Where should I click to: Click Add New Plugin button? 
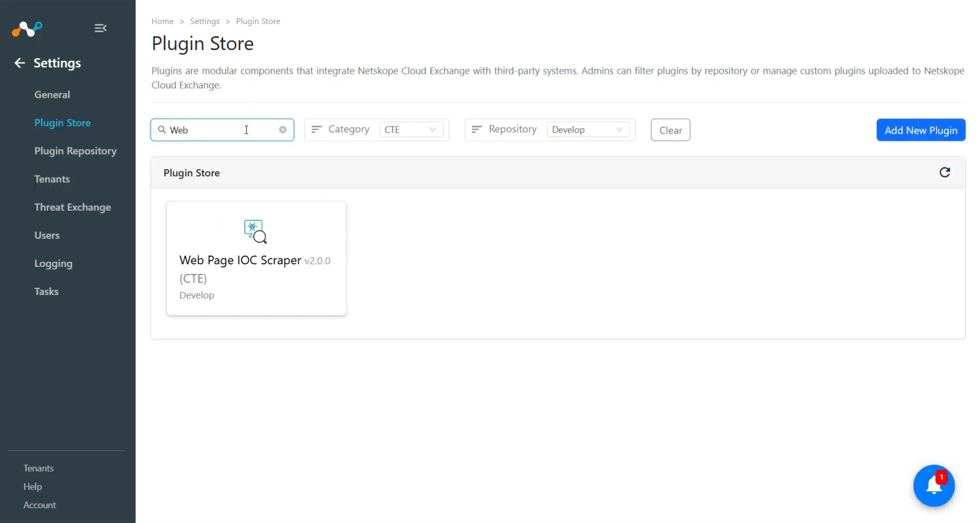[x=920, y=130]
